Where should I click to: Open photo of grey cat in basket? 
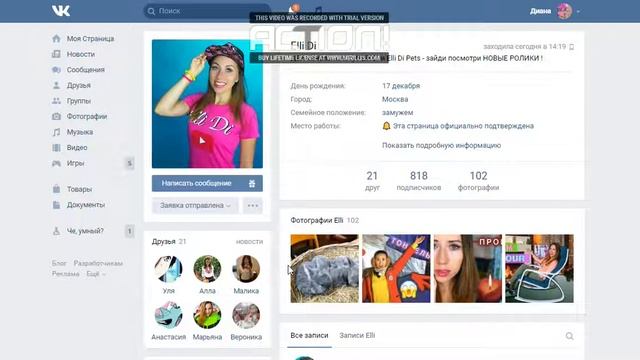[324, 269]
